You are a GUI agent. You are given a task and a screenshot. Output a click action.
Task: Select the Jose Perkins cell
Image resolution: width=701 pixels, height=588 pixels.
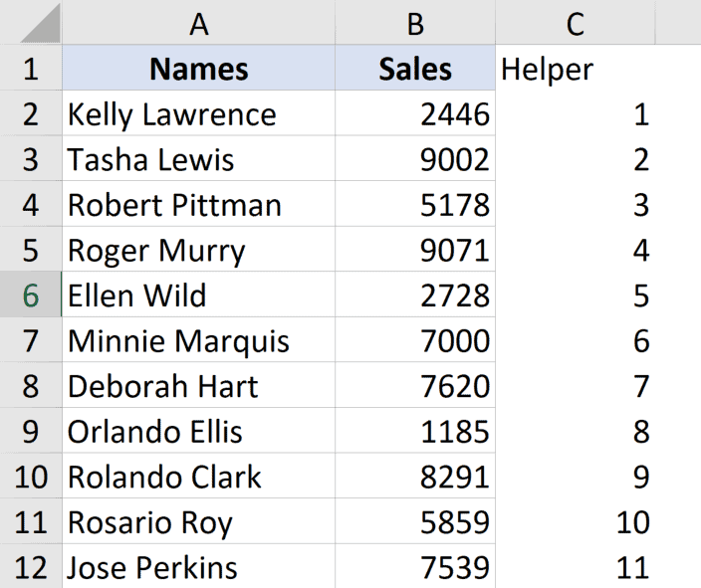coord(198,568)
